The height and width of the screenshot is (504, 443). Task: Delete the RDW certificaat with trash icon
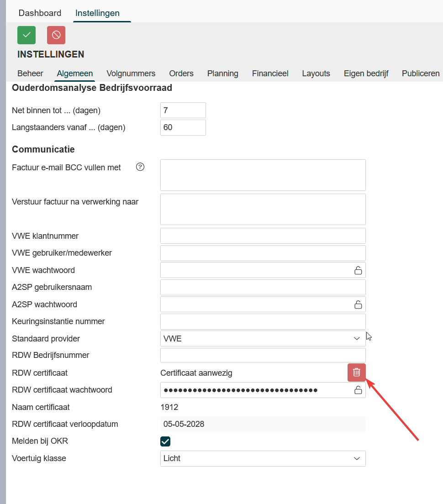pos(356,373)
